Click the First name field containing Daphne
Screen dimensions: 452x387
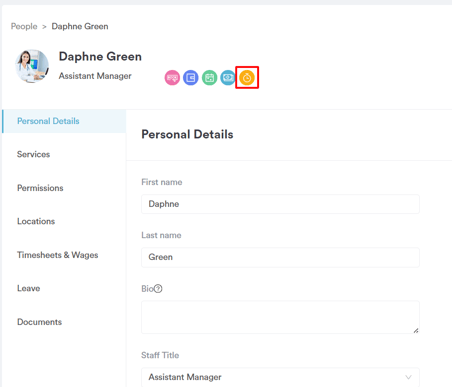pyautogui.click(x=280, y=204)
